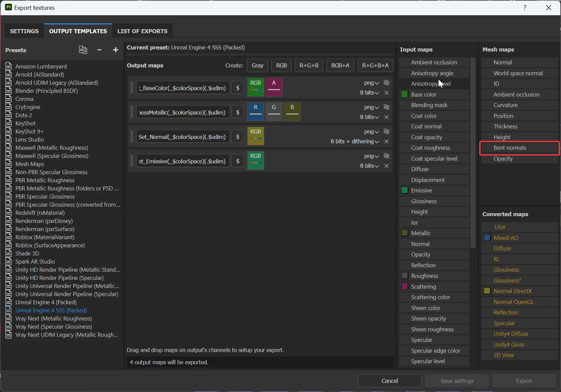Select the Base color input map
This screenshot has width=561, height=392.
434,94
